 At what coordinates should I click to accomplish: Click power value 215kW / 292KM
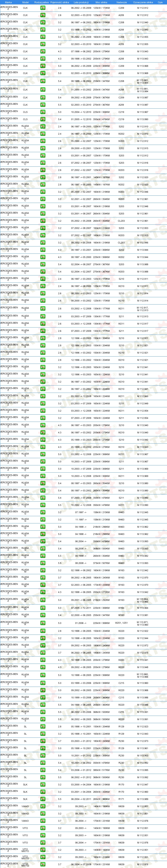tap(102, 600)
